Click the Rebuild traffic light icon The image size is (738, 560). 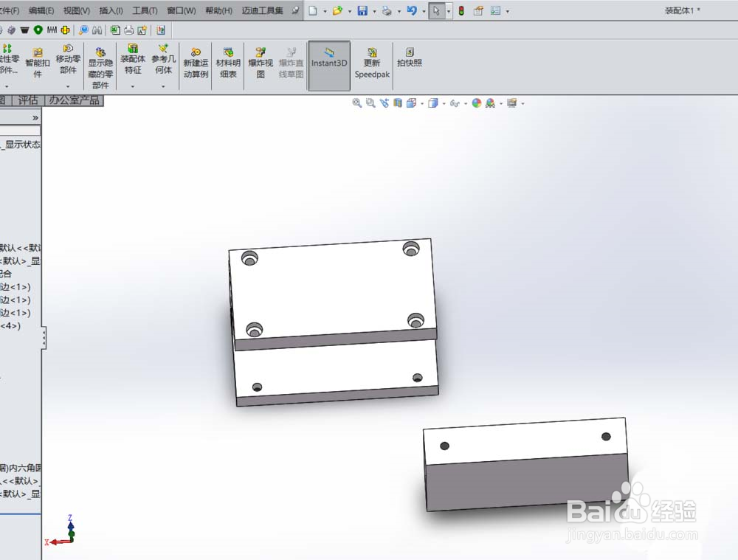[461, 11]
